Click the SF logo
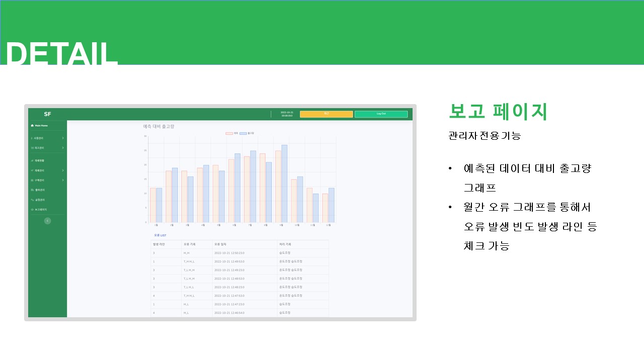The width and height of the screenshot is (644, 362). (x=47, y=114)
